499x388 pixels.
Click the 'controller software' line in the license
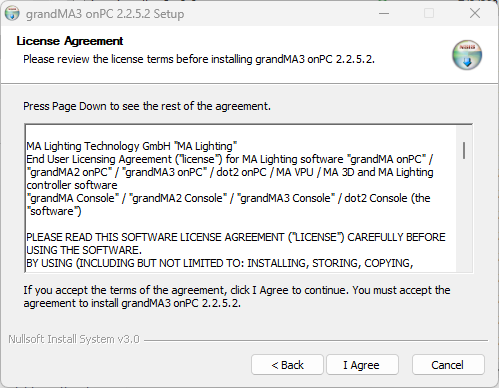pos(72,185)
